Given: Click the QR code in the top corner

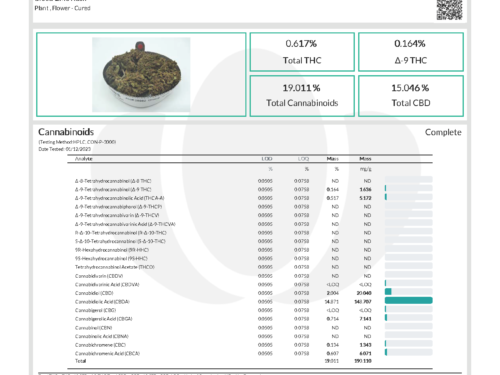Looking at the screenshot, I should 449,10.
